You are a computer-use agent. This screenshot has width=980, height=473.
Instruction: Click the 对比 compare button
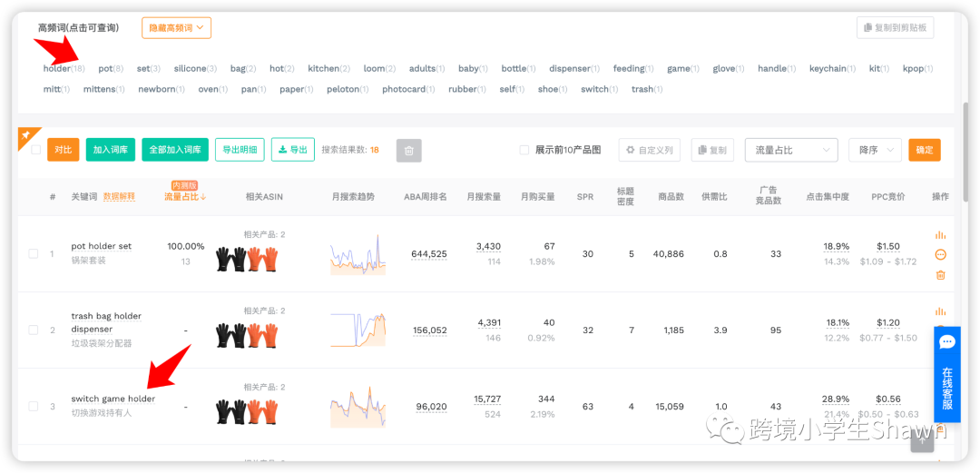point(64,150)
